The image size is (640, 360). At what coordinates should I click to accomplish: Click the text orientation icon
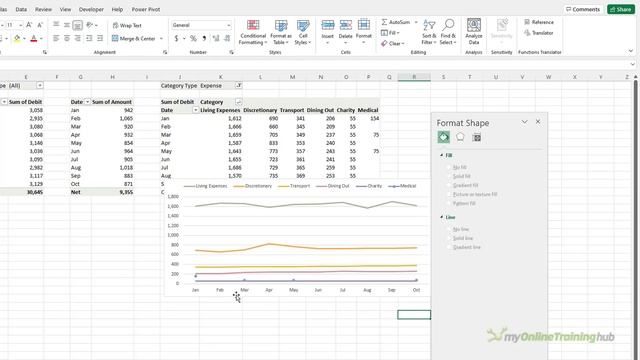point(90,25)
